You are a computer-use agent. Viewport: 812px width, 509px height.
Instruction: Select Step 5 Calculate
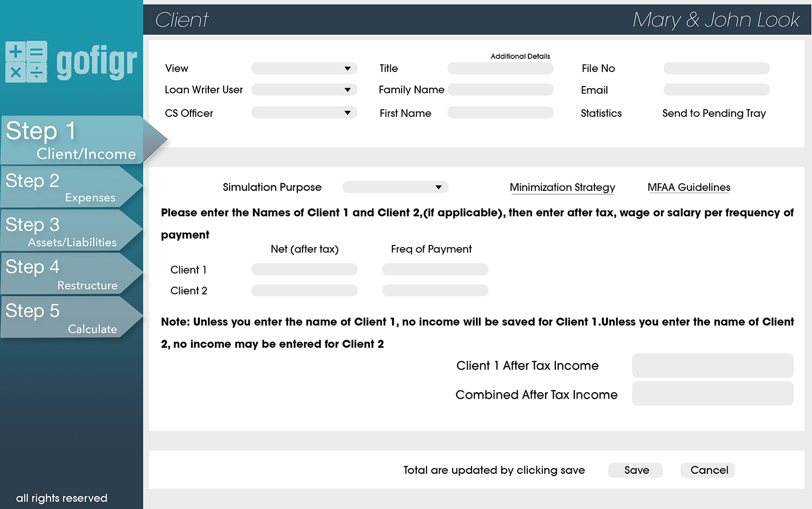tap(71, 318)
